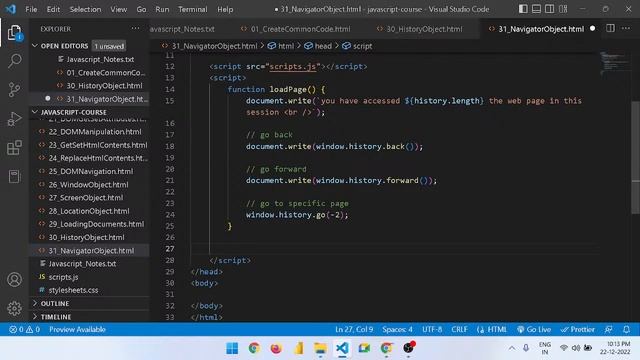
Task: Open Customize Layout icon
Action: (x=563, y=9)
